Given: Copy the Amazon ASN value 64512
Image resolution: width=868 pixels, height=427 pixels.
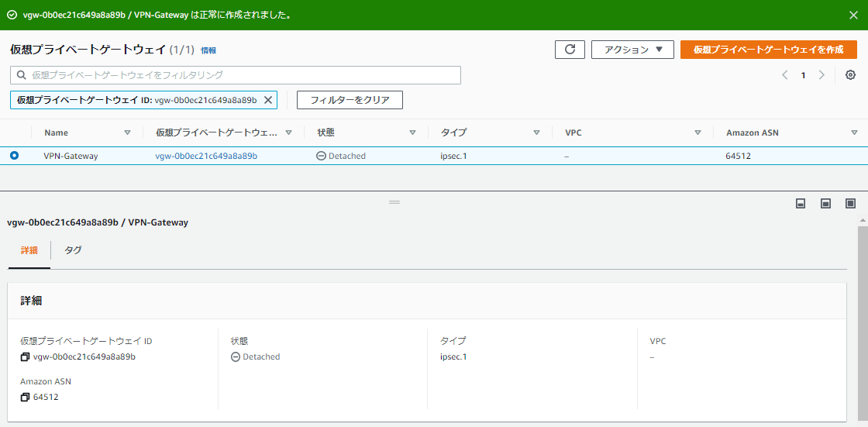Looking at the screenshot, I should (x=26, y=398).
